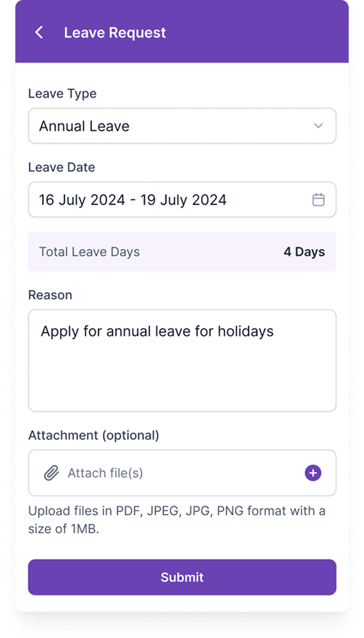Submit the leave request
364x638 pixels.
[182, 577]
